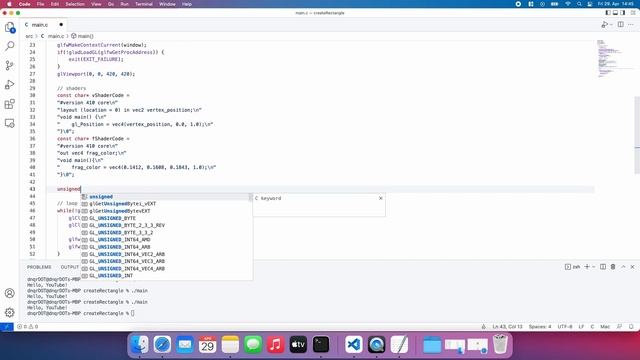Choose GL_UNSIGNED_BYTE_2_3_3_REV suggestion
The height and width of the screenshot is (360, 640).
click(x=166, y=225)
